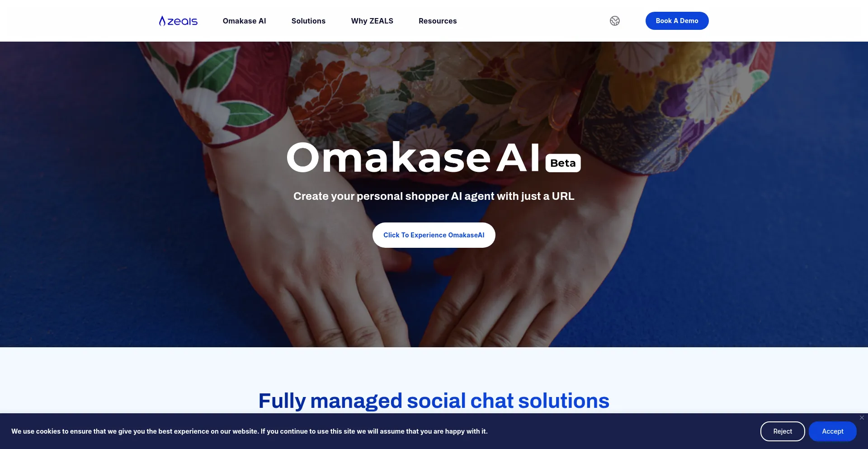Click the cookie notice message text
The height and width of the screenshot is (449, 868).
coord(250,431)
